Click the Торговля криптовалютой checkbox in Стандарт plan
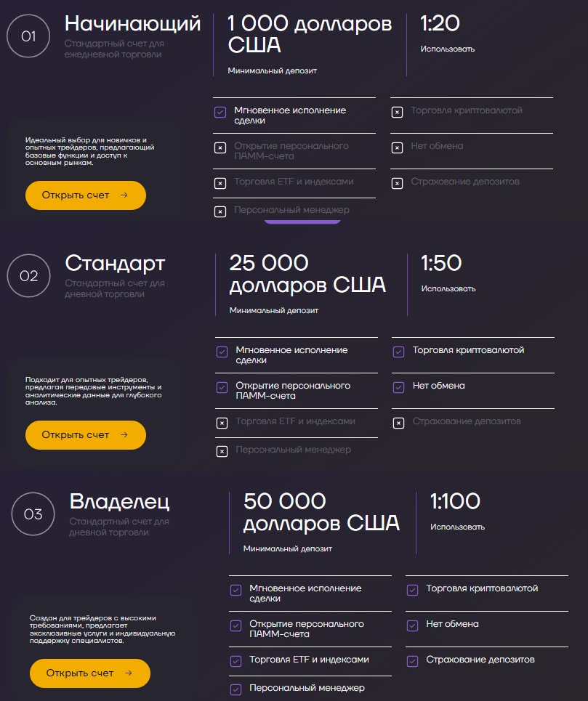Viewport: 588px width, 701px height. 398,352
